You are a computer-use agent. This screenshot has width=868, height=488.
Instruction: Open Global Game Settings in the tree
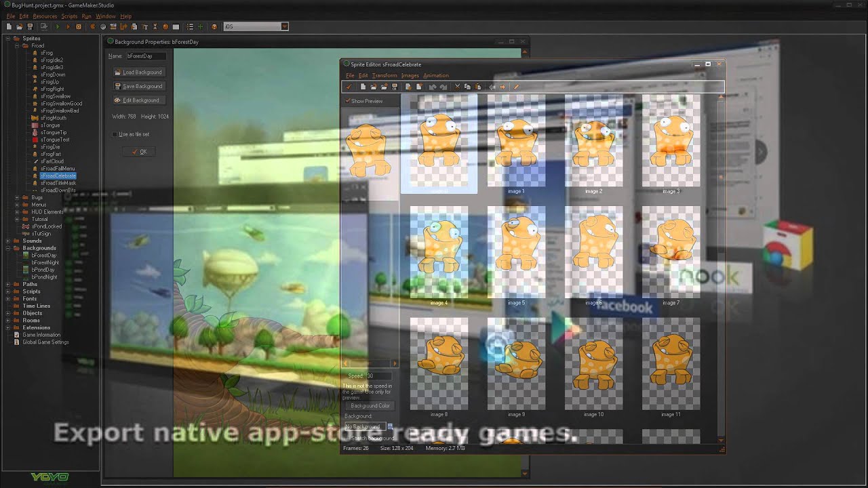point(45,342)
